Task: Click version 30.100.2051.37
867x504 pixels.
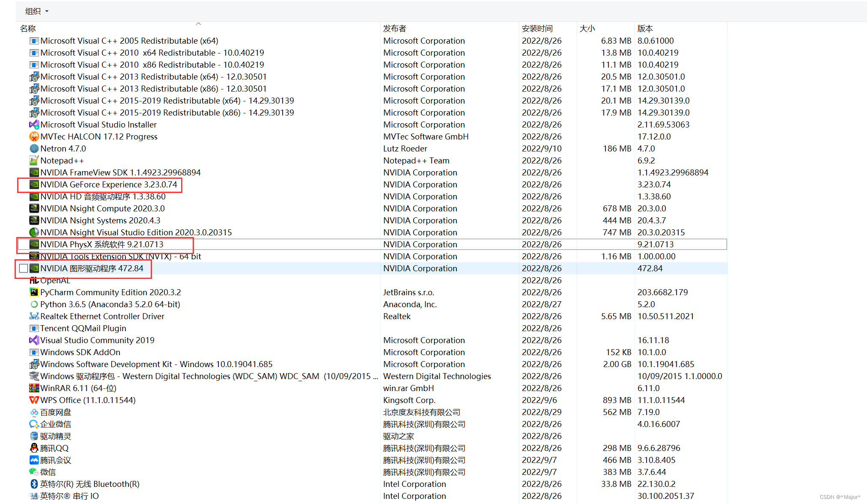Action: [665, 496]
